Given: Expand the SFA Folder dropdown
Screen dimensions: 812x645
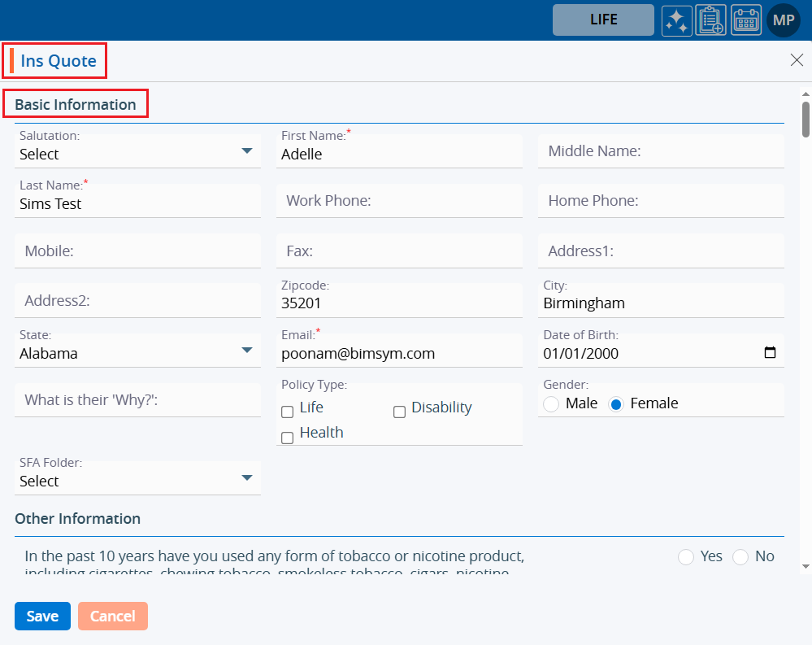Looking at the screenshot, I should tap(247, 478).
